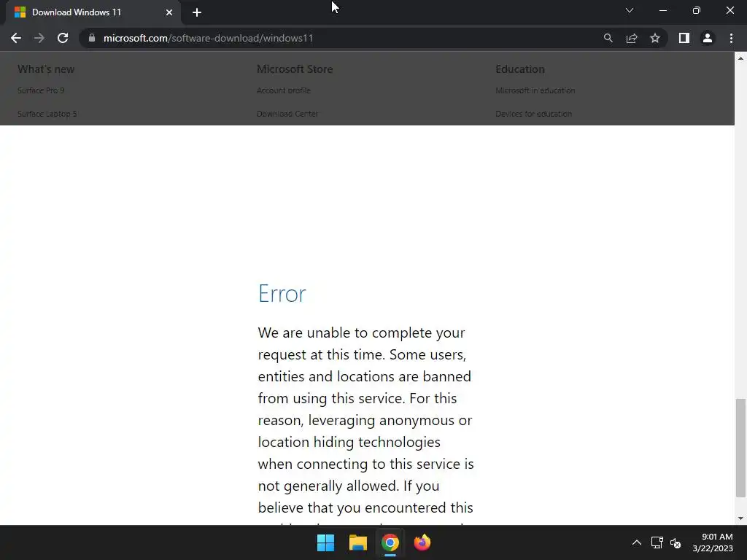The height and width of the screenshot is (560, 747).
Task: Close the Download Windows 11 tab
Action: tap(169, 12)
